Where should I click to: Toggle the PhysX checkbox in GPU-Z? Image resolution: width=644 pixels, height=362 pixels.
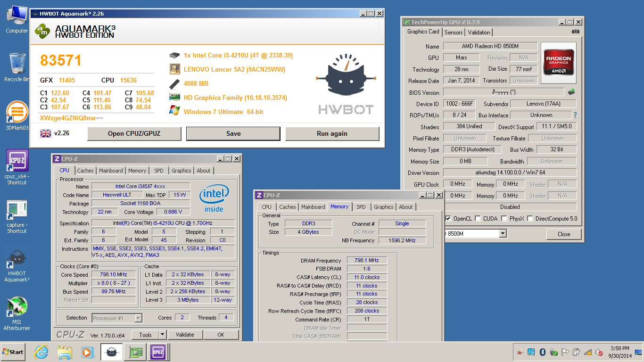pyautogui.click(x=504, y=219)
